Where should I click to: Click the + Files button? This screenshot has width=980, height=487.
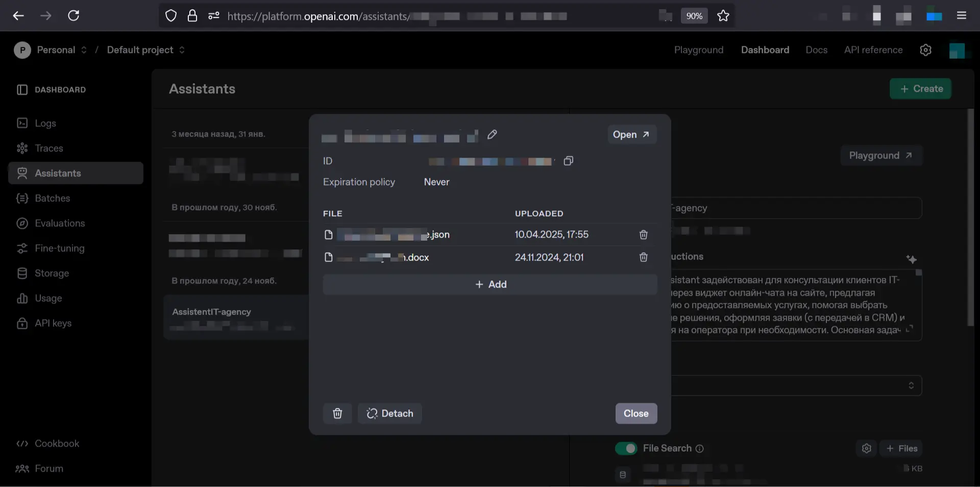902,448
